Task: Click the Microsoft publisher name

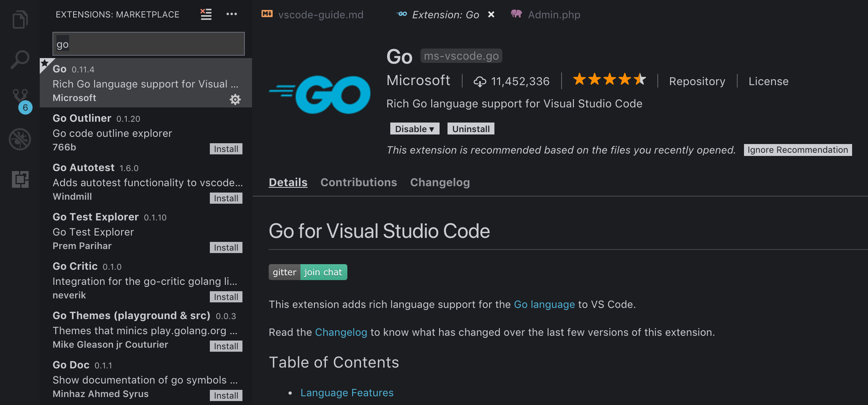Action: 418,80
